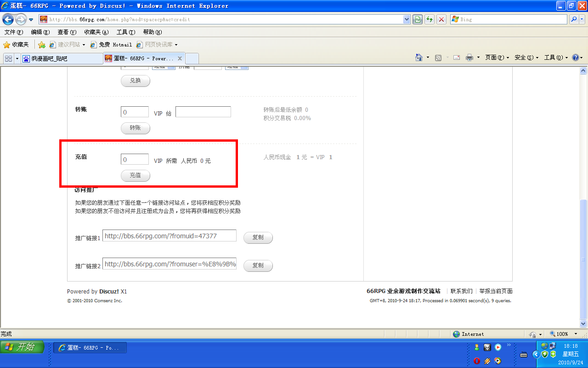Open the 安全(S) command bar menu
The image size is (588, 368).
click(526, 57)
